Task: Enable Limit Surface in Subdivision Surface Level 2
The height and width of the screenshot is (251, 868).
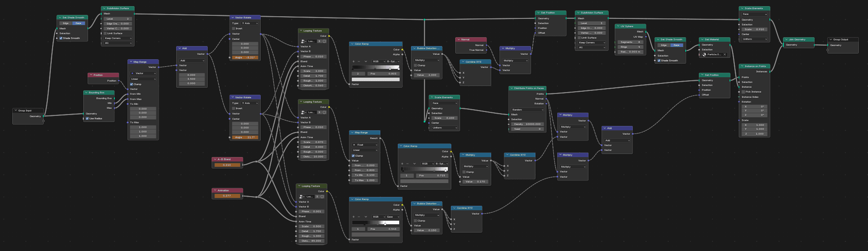Action: point(105,33)
